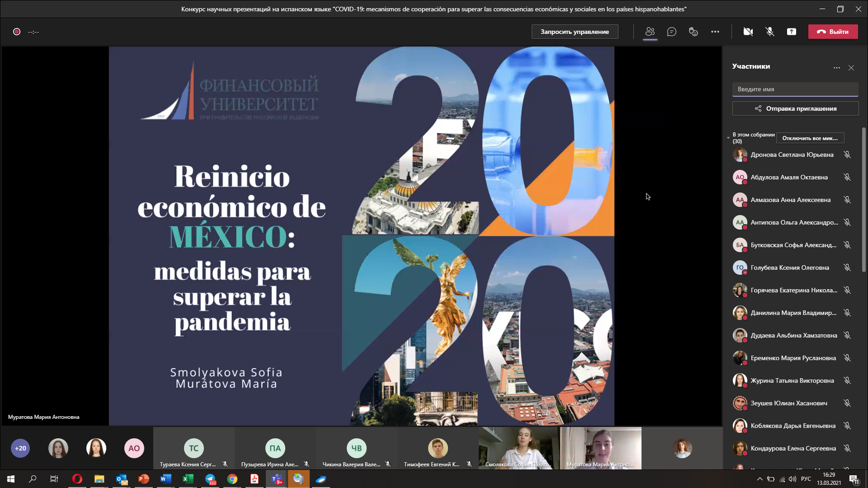Open Windows notification center icon
Screen dimensions: 868x488
pyautogui.click(x=854, y=479)
